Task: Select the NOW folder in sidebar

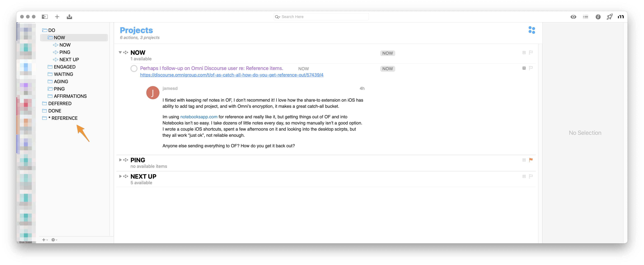Action: [x=74, y=37]
